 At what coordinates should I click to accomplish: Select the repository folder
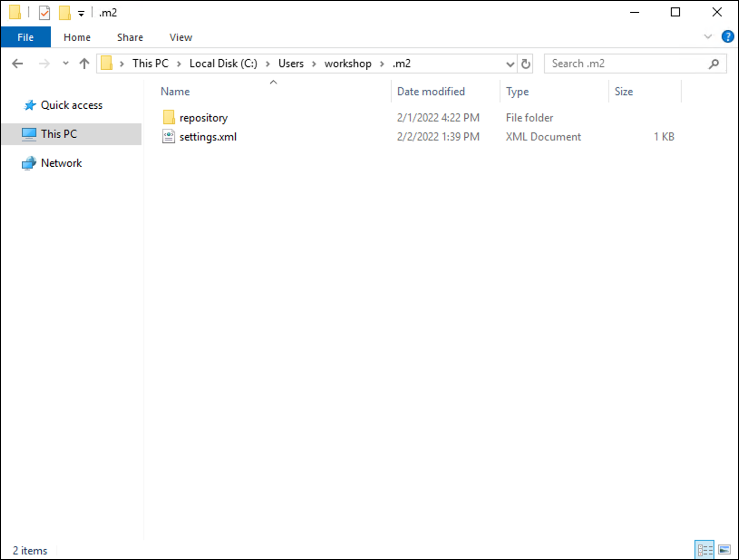pos(203,118)
